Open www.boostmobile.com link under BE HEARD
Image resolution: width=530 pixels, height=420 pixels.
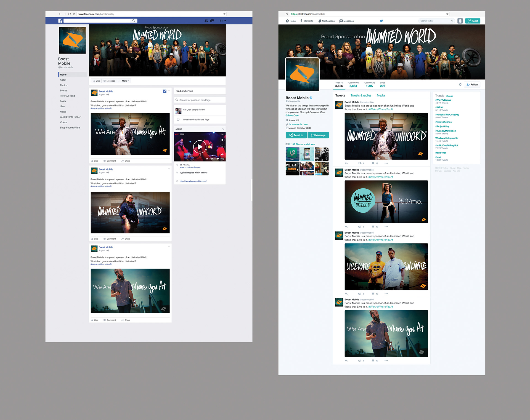click(x=190, y=167)
